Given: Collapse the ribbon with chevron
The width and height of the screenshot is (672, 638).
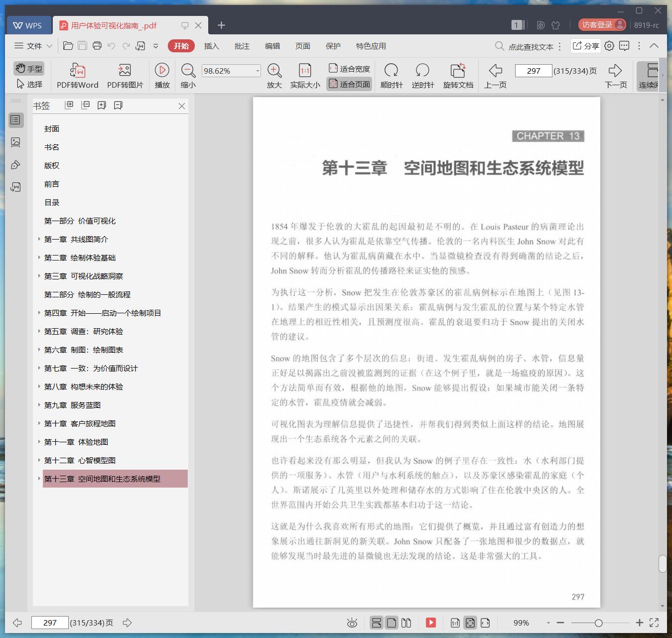Looking at the screenshot, I should [654, 46].
